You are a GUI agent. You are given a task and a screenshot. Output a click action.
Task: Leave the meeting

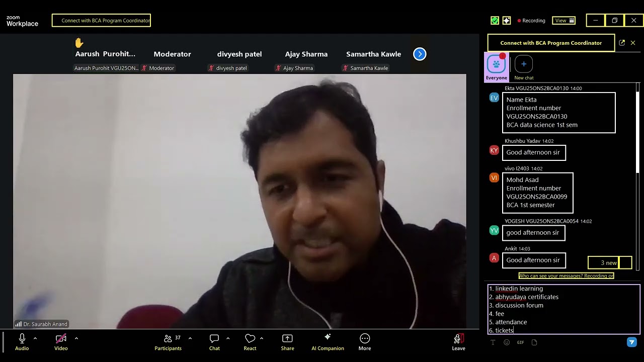[458, 342]
